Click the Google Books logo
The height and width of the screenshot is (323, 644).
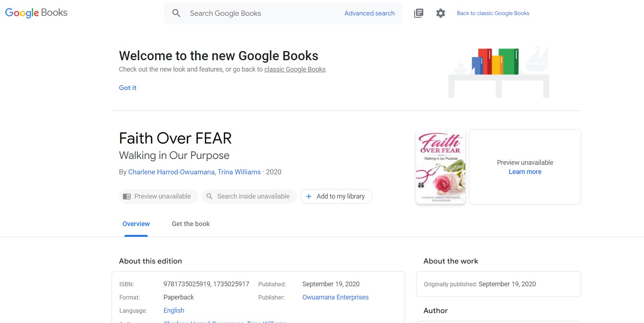[x=36, y=13]
